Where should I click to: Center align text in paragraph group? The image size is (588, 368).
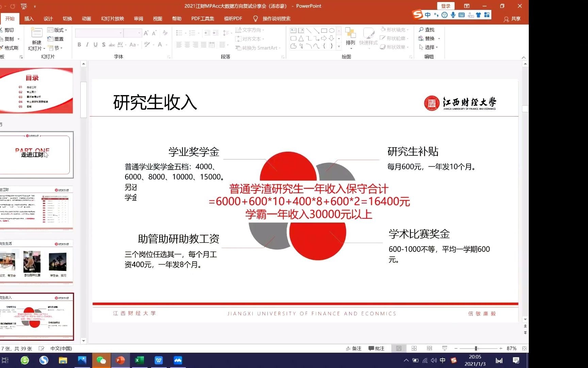187,45
